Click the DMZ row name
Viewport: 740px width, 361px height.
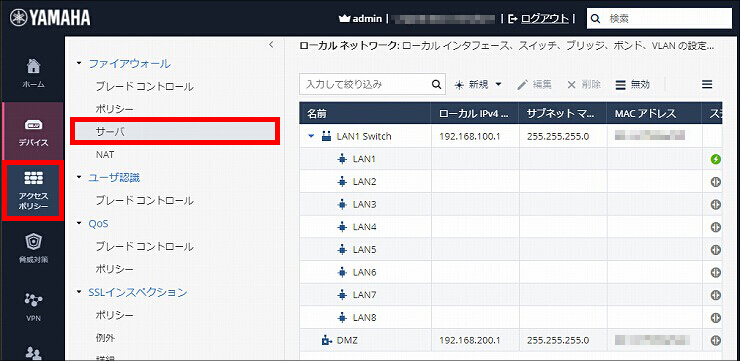347,340
